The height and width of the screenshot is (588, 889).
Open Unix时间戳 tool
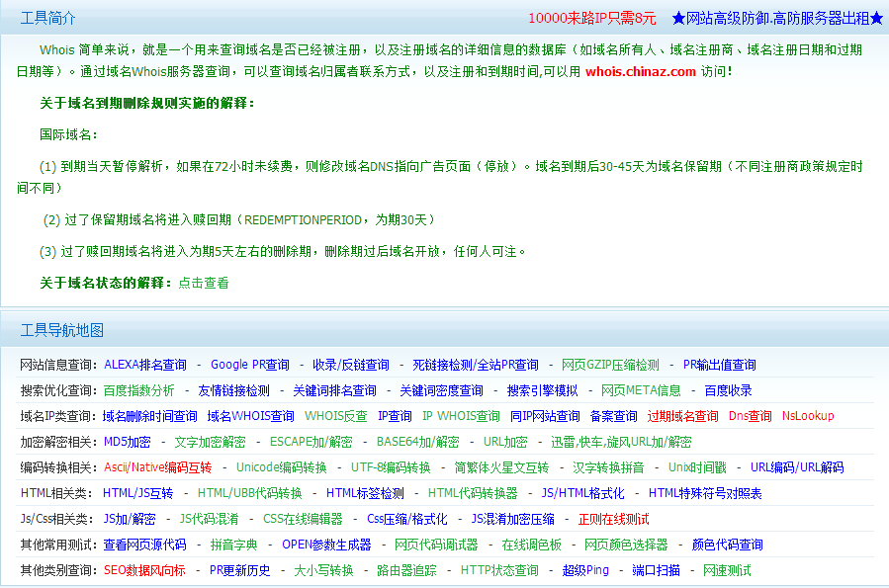(x=697, y=467)
